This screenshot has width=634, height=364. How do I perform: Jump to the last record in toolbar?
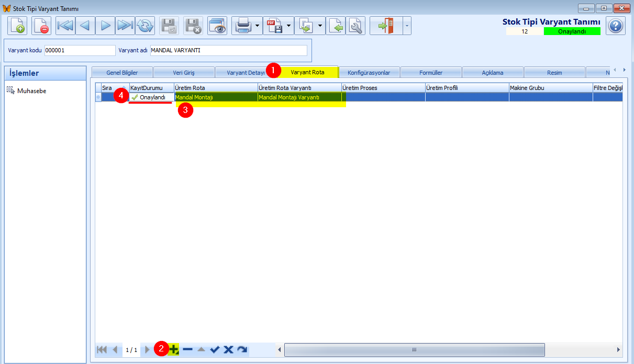pos(125,26)
